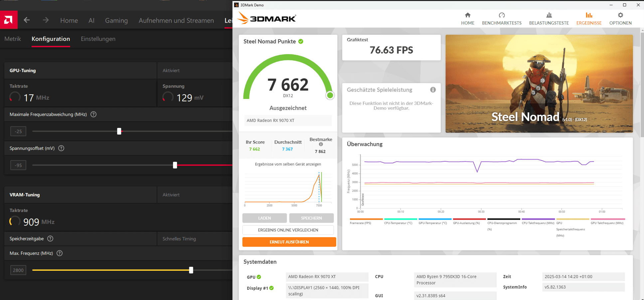Click the -95 voltage offset field
This screenshot has width=644, height=300.
pyautogui.click(x=18, y=165)
